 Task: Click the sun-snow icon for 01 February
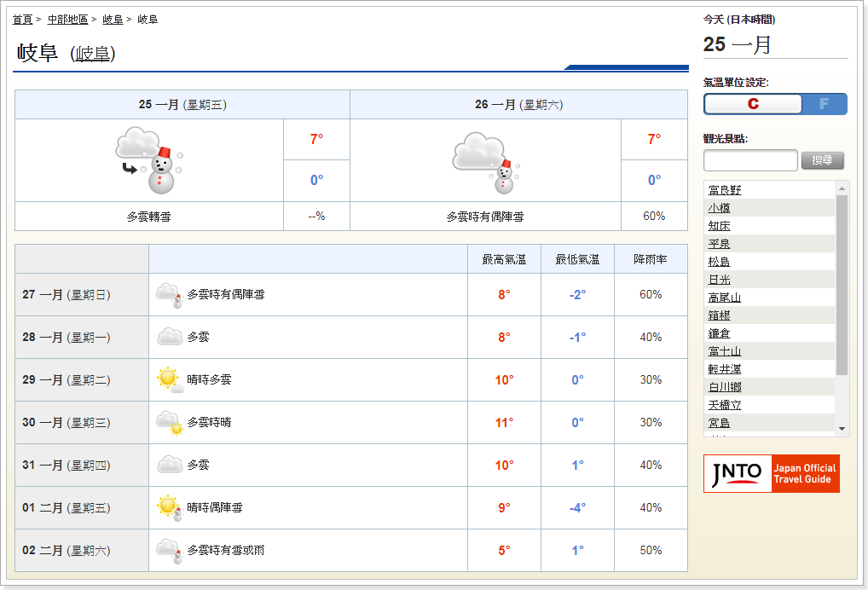click(169, 507)
